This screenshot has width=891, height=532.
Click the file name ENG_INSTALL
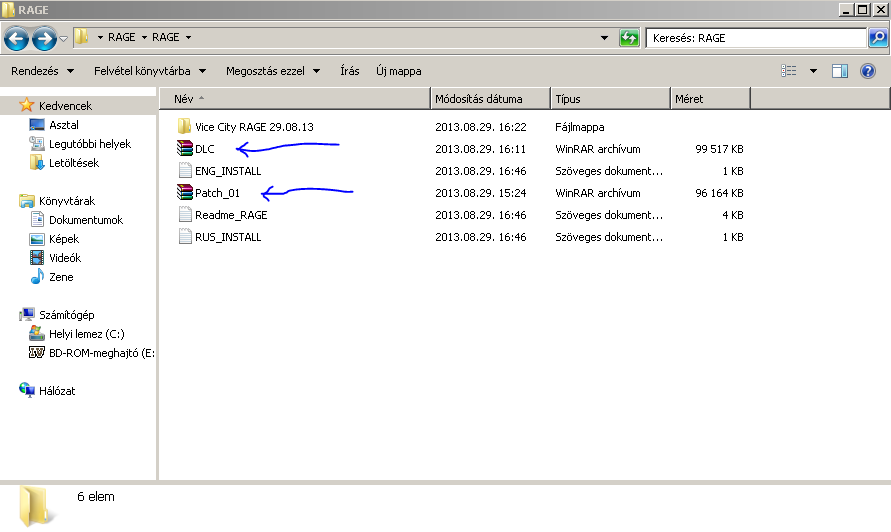click(x=228, y=171)
